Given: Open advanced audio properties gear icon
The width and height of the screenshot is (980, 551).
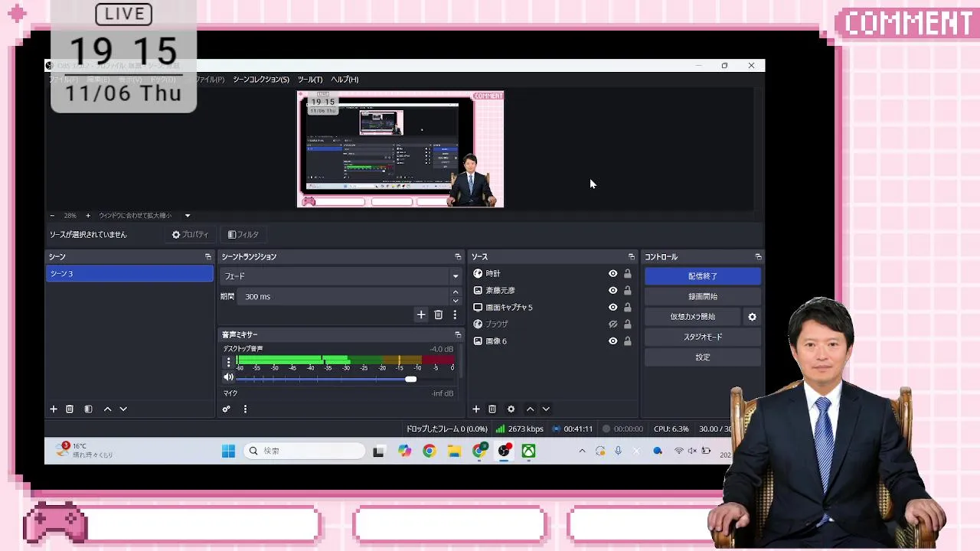Looking at the screenshot, I should [226, 409].
